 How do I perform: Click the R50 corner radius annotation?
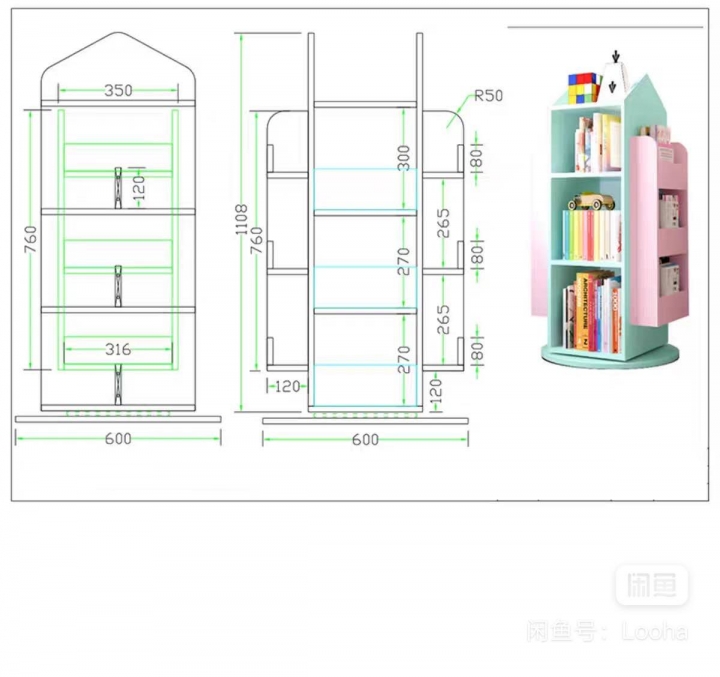pyautogui.click(x=488, y=96)
